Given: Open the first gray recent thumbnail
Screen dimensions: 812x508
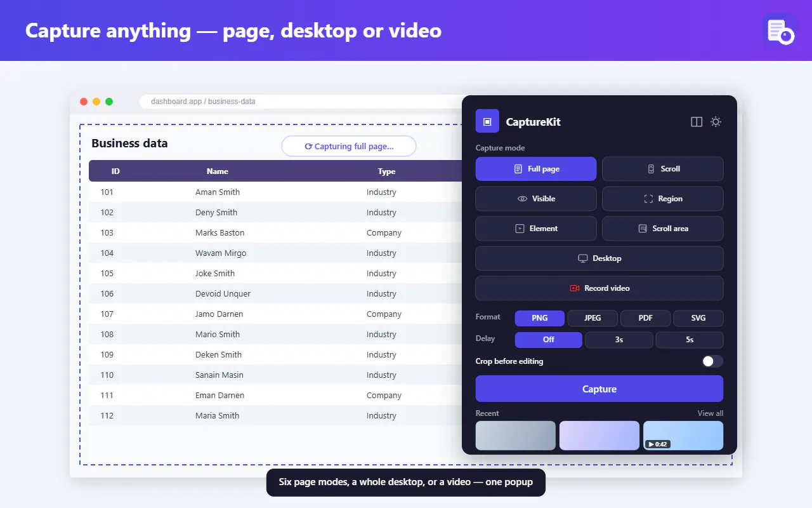Looking at the screenshot, I should pos(516,436).
